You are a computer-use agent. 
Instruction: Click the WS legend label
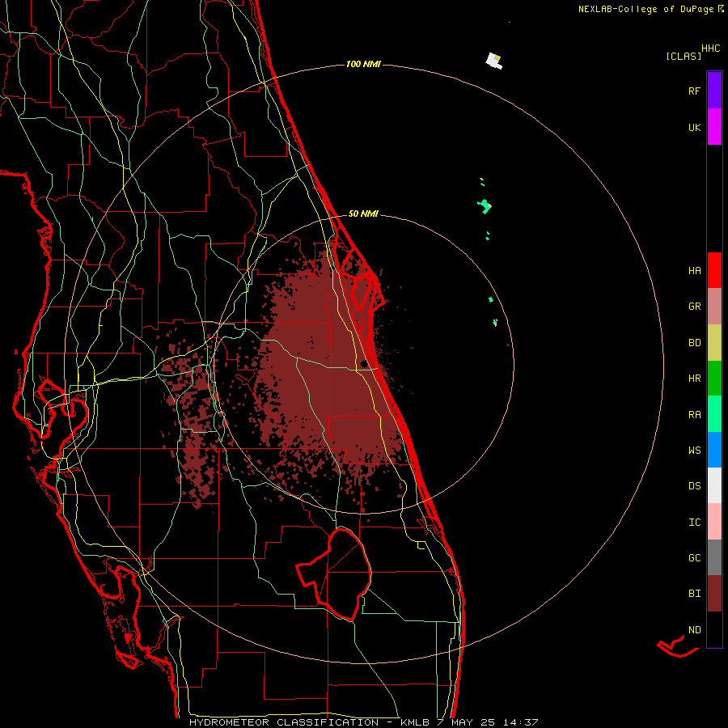[x=694, y=451]
